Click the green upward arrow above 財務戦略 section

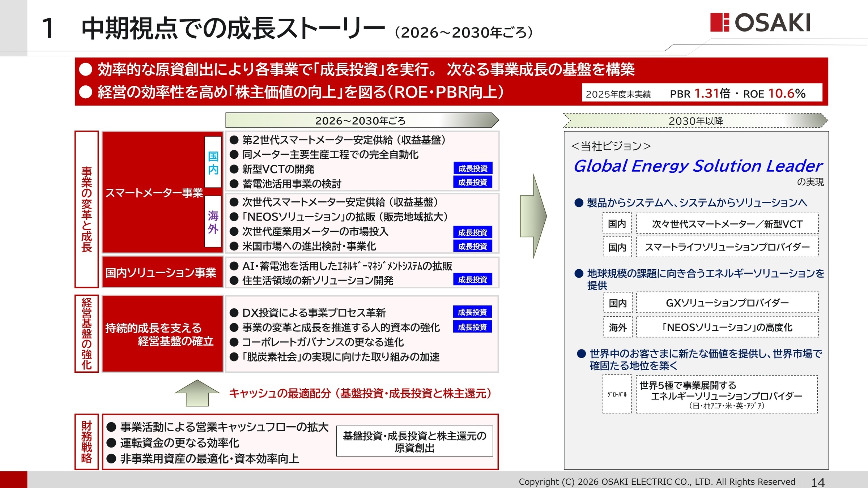coord(197,393)
